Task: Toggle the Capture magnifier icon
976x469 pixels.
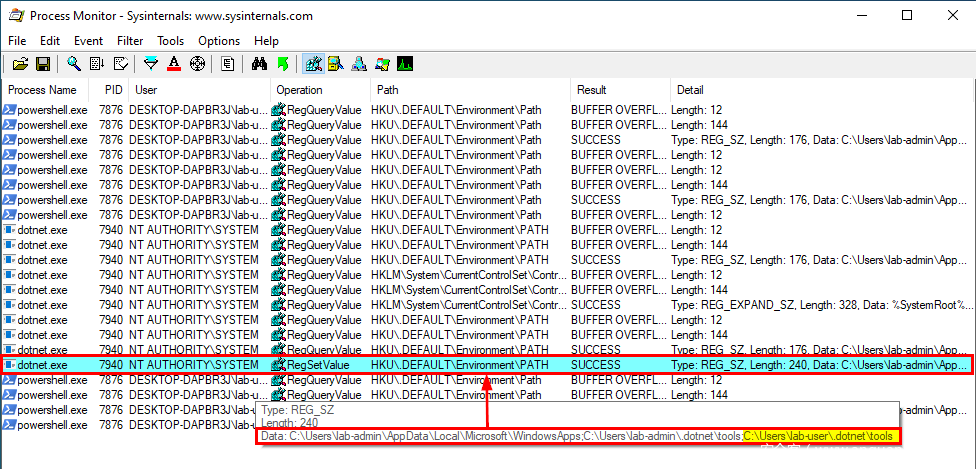Action: click(x=75, y=64)
